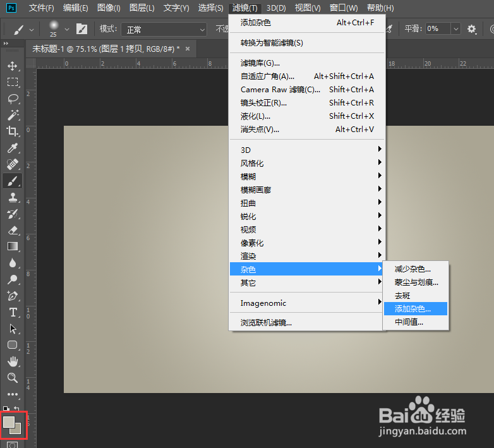Viewport: 494px width, 448px height.
Task: Select the Gradient tool
Action: click(12, 246)
